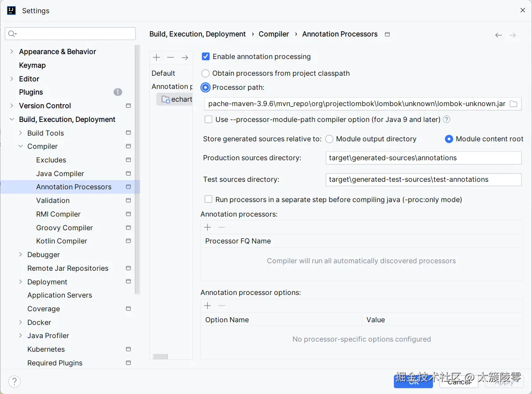
Task: Choose Module output directory option
Action: tap(329, 139)
